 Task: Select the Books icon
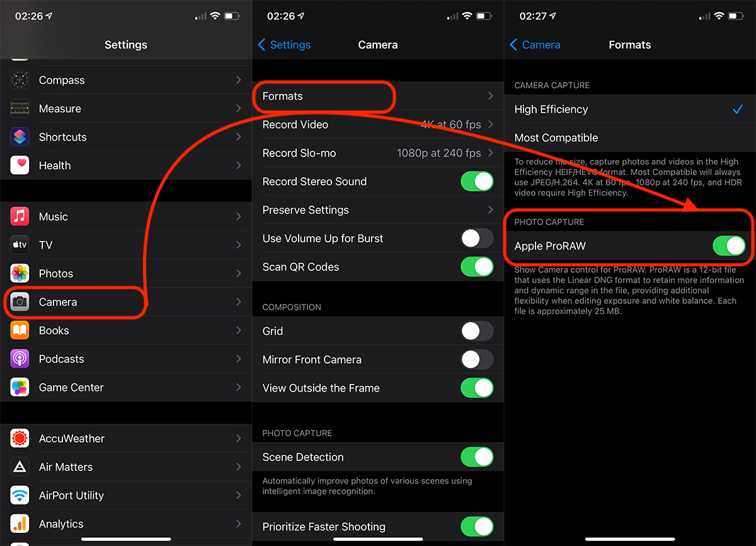[x=20, y=330]
